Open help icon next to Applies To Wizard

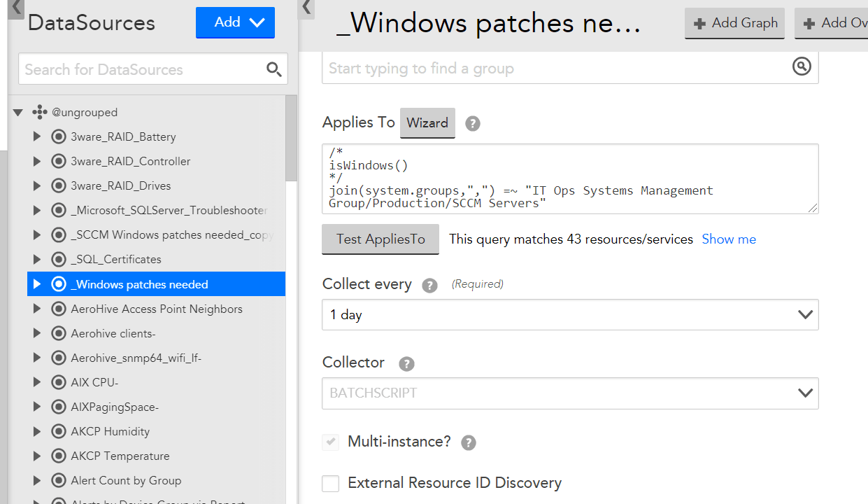(473, 124)
